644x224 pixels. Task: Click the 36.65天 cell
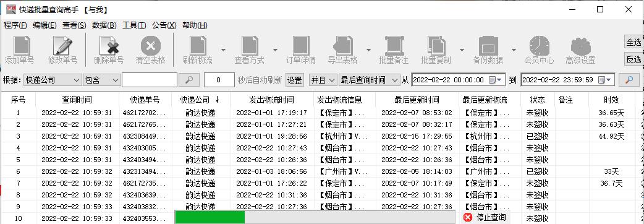tap(611, 113)
